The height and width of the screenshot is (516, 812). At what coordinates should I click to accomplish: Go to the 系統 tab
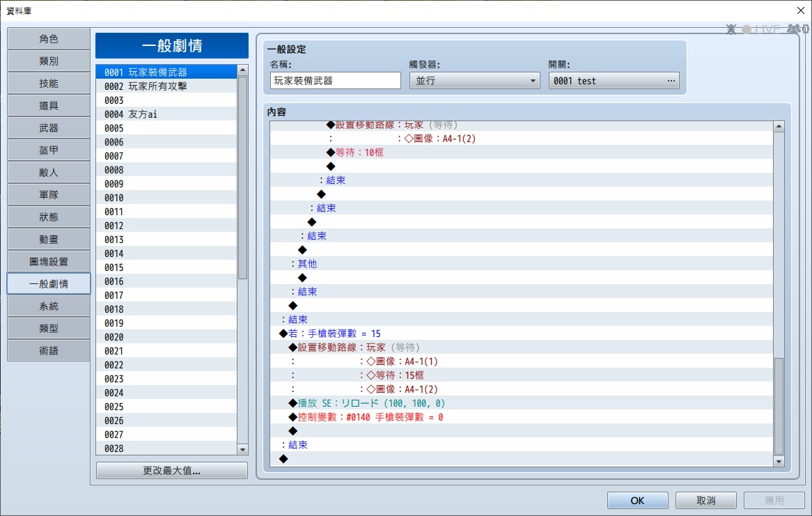click(x=49, y=306)
